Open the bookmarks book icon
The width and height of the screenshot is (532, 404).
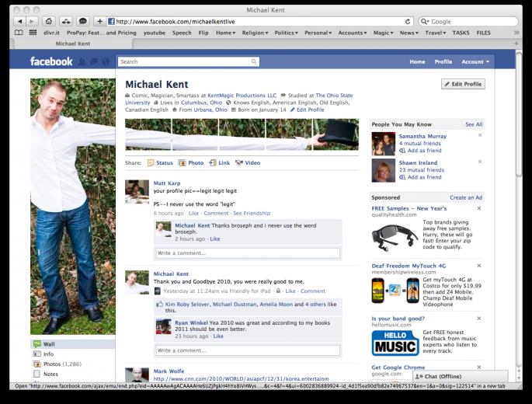[x=19, y=33]
